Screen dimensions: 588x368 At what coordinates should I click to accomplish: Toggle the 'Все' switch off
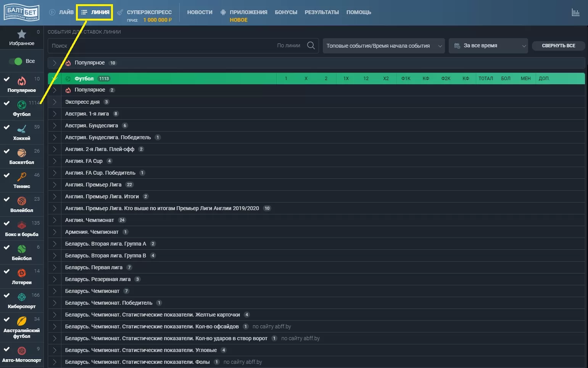(x=18, y=61)
